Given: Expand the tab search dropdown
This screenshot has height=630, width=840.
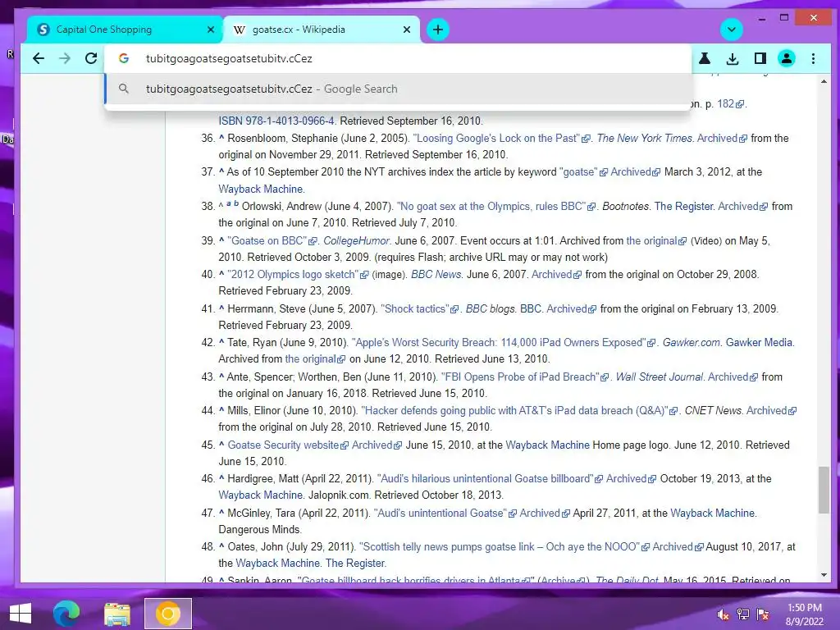Looking at the screenshot, I should (x=731, y=30).
